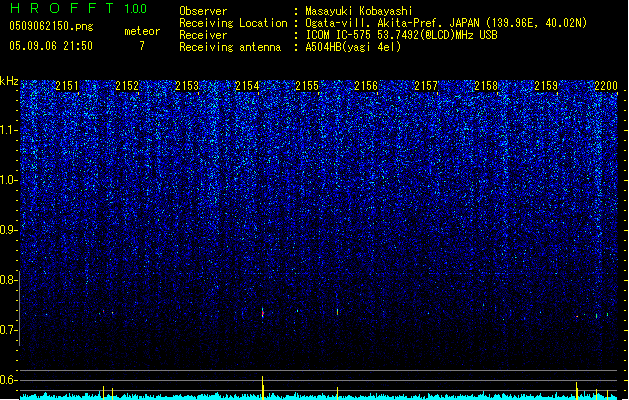Click the 1.1 kHz frequency label
Screen dimensions: 629x400
9,130
